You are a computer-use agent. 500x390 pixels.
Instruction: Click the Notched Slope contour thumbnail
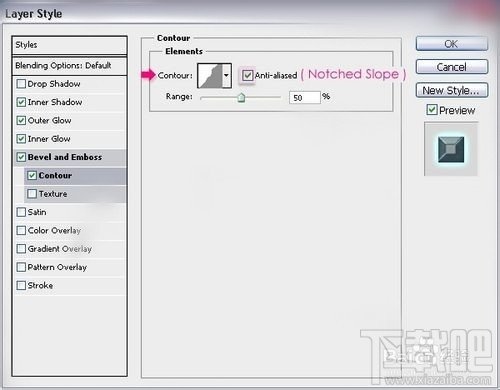click(x=210, y=76)
